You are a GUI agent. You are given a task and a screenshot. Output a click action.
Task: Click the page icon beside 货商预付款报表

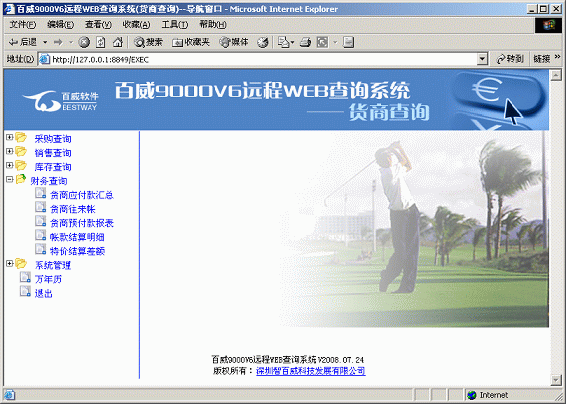(x=40, y=221)
